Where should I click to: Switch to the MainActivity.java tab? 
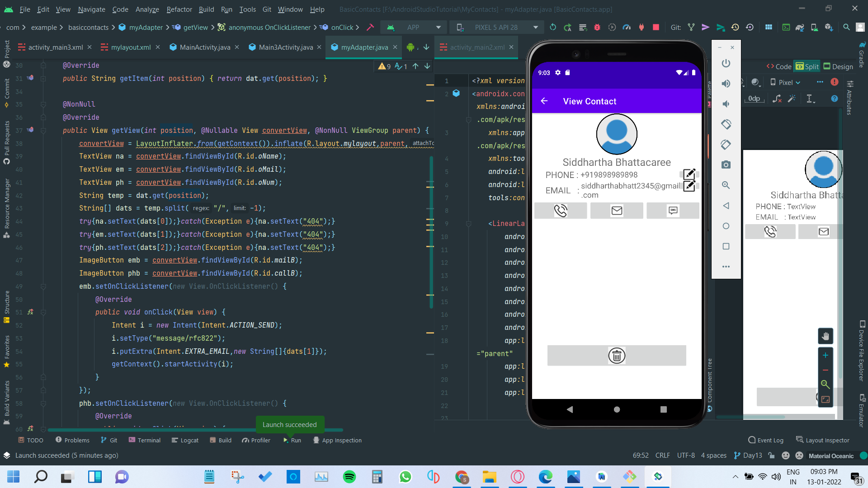click(204, 47)
